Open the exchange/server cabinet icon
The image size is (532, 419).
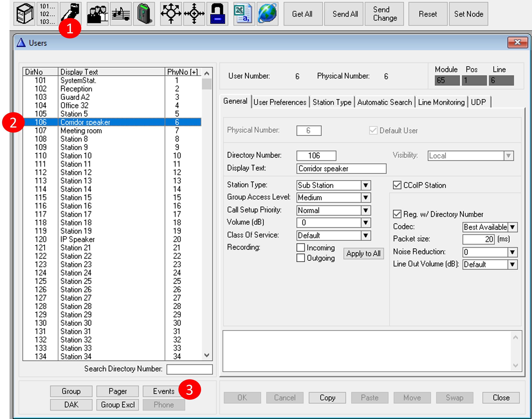[x=24, y=14]
